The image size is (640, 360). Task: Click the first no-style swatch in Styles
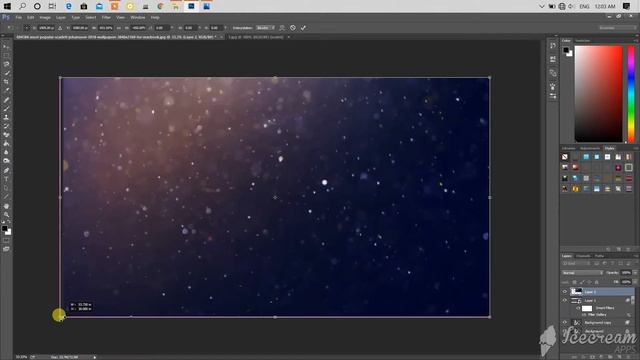565,157
